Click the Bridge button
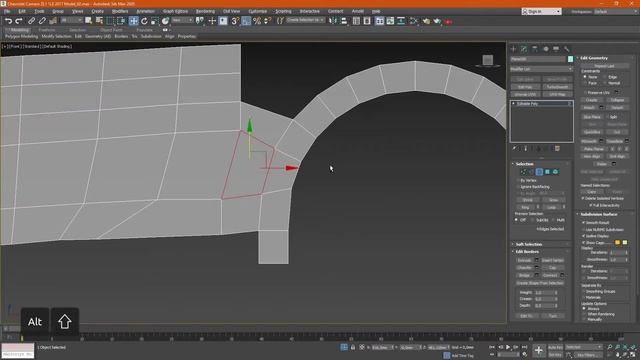Screen dimensions: 640x360 [524, 275]
